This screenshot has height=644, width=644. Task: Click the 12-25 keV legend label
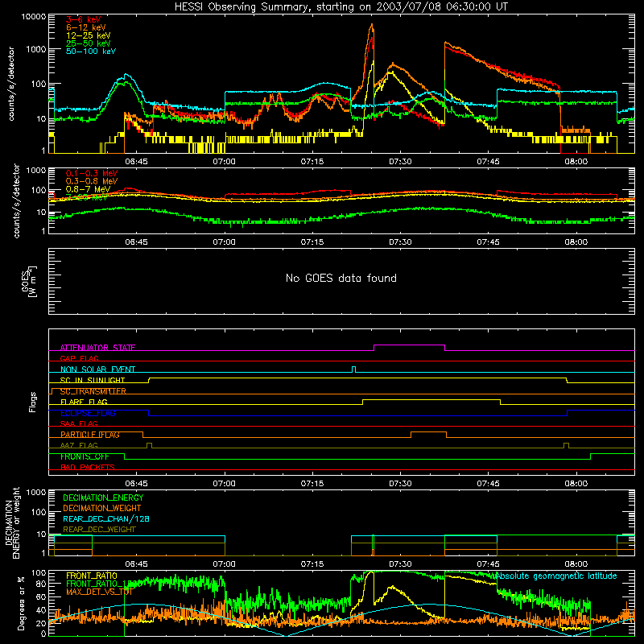click(x=89, y=35)
